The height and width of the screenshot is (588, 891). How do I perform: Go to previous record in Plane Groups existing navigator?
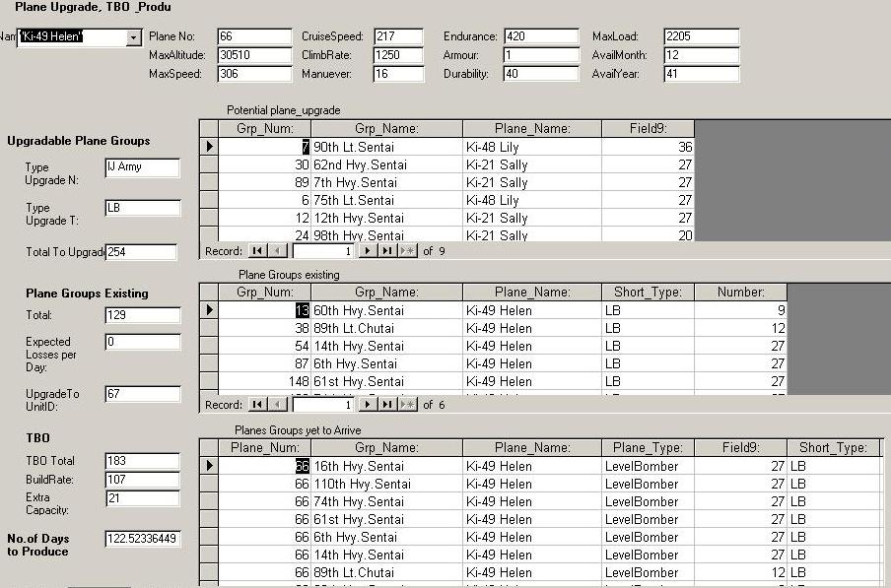[x=277, y=405]
